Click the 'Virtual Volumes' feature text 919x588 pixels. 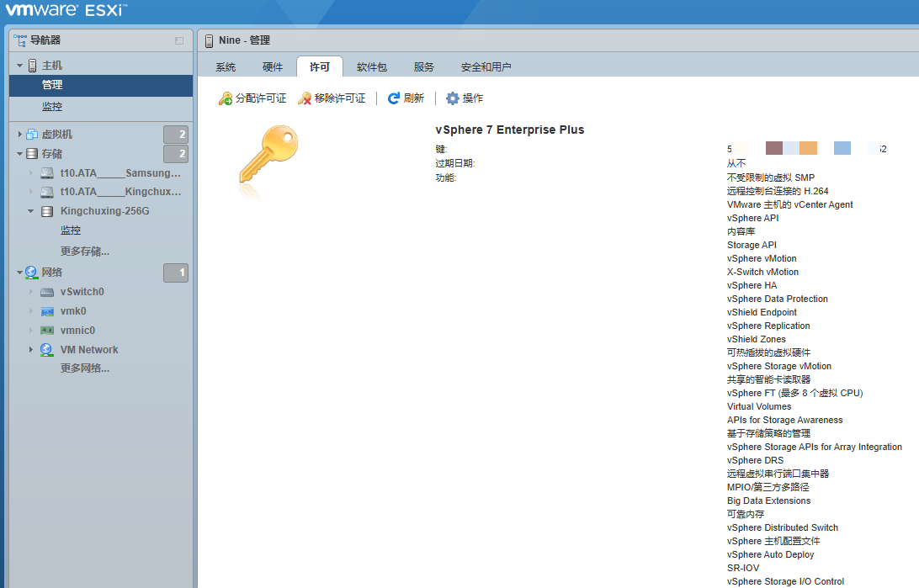click(x=759, y=406)
